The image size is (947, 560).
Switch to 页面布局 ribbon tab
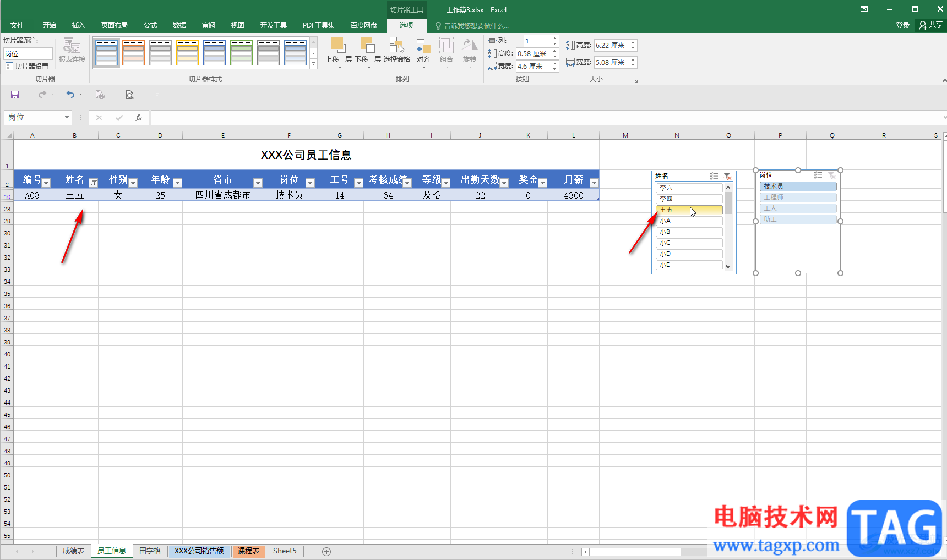click(x=115, y=25)
